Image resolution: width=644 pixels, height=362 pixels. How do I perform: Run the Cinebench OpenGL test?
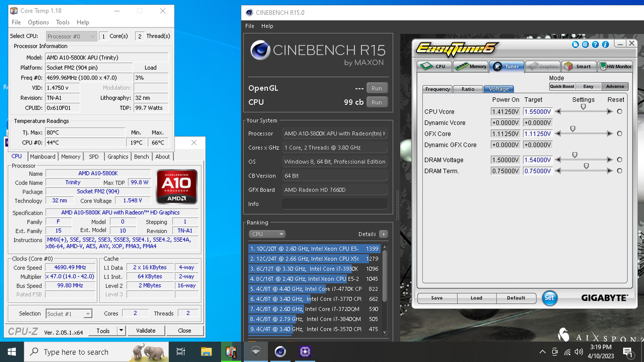click(377, 88)
